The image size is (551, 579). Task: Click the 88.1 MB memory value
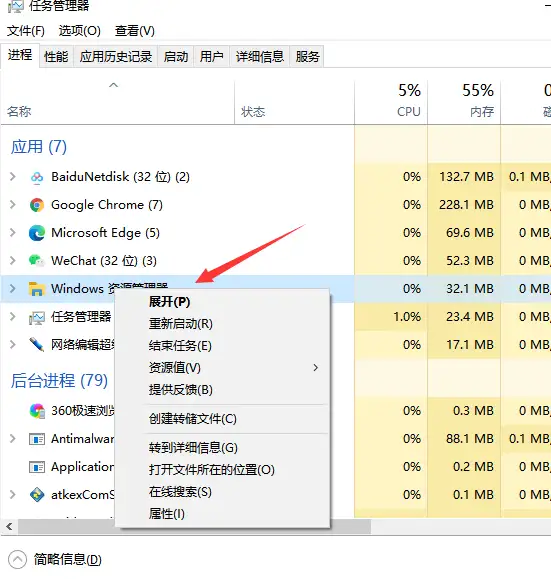point(470,439)
